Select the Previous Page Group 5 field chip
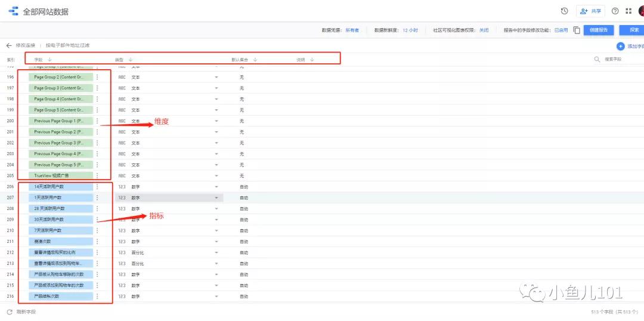This screenshot has height=321, width=644. pos(61,165)
